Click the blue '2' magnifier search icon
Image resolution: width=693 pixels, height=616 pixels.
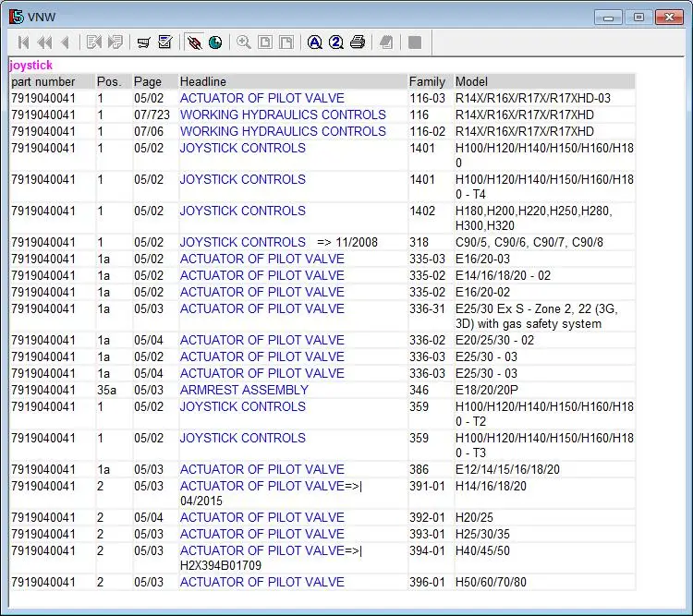tap(336, 42)
